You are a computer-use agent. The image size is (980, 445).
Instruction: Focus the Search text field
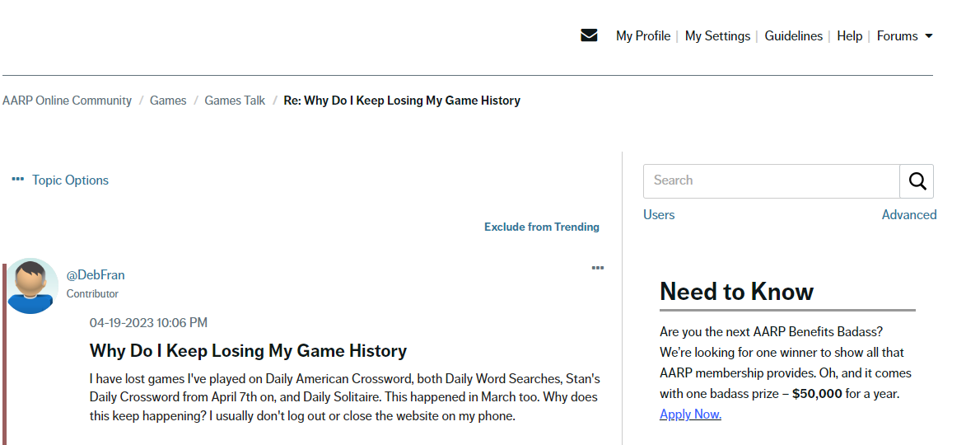point(771,181)
